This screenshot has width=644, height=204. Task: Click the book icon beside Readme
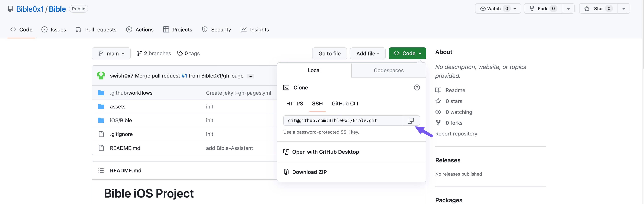[438, 90]
